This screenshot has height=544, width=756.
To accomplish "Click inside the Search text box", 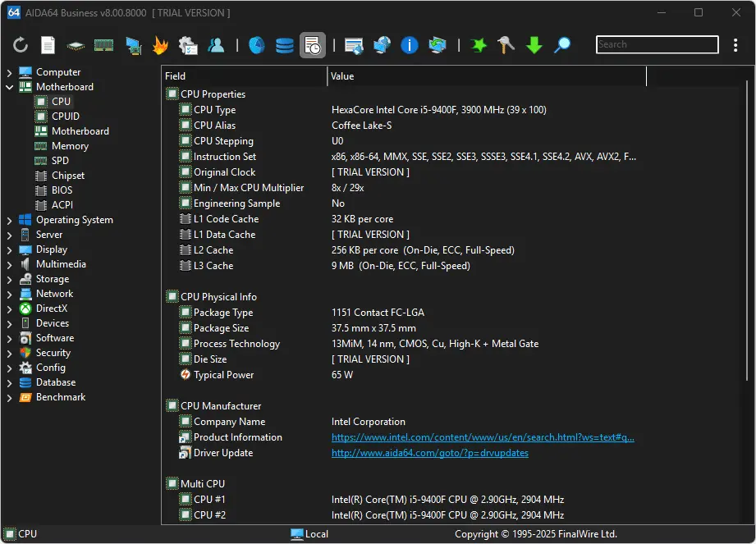I will pos(657,44).
